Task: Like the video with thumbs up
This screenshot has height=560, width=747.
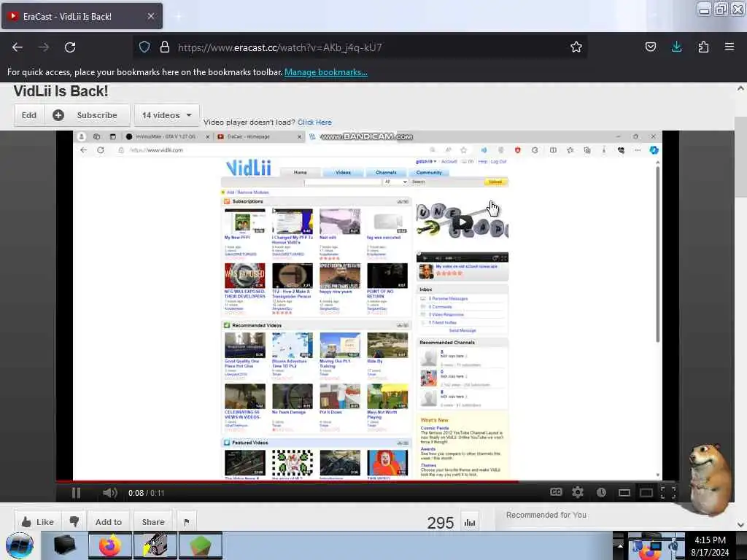Action: pos(38,522)
